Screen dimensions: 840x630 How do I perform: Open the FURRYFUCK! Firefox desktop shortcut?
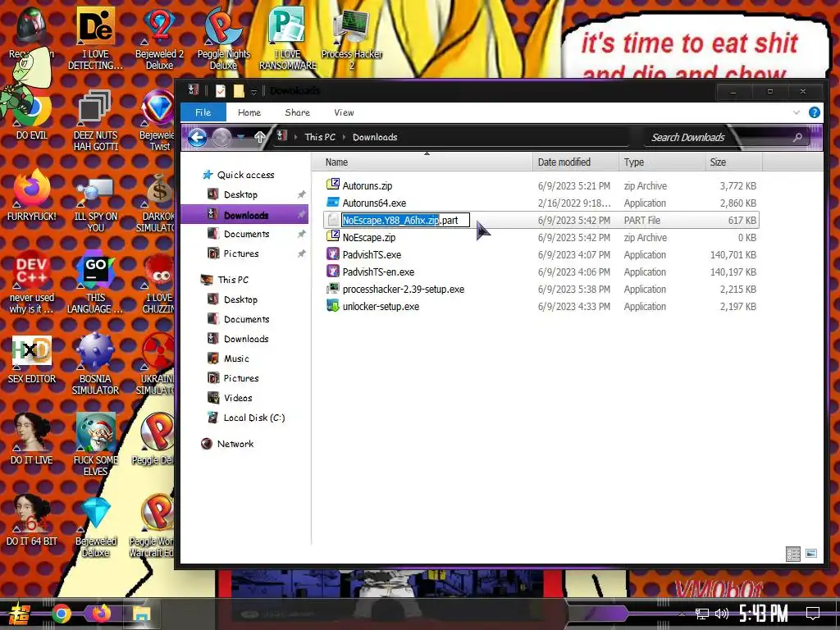tap(32, 195)
